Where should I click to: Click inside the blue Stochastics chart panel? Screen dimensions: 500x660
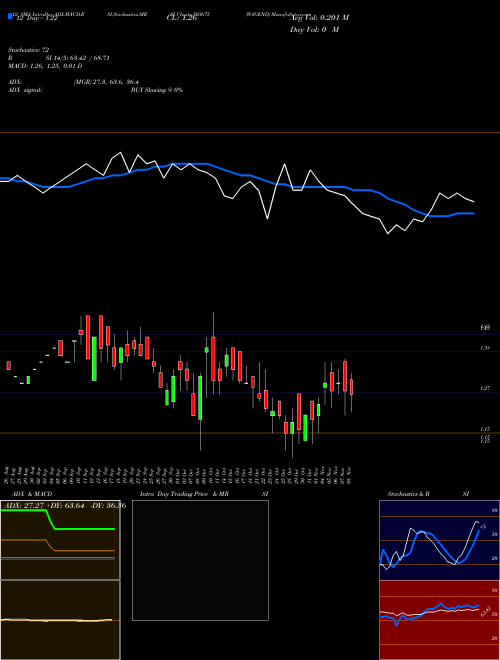(x=439, y=540)
